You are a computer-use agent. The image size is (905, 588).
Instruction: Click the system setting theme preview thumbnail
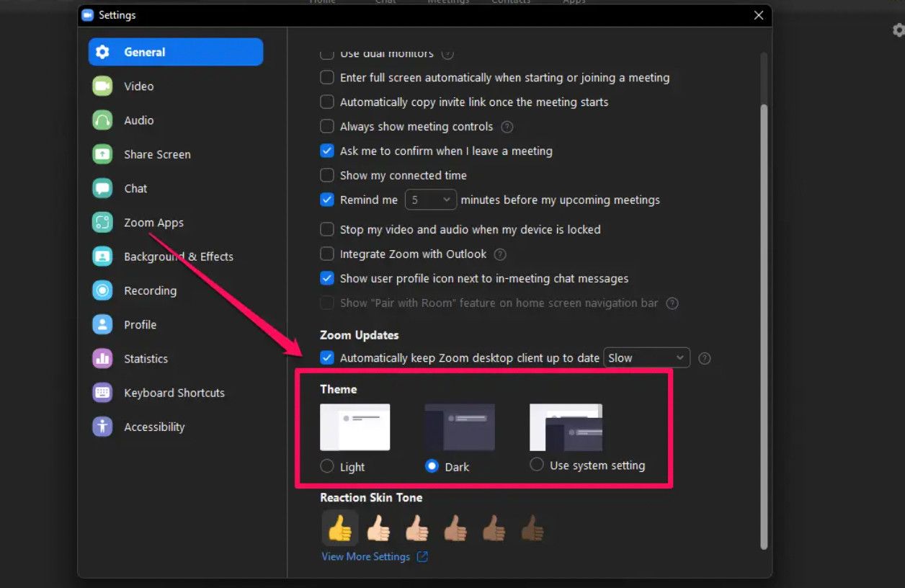566,427
